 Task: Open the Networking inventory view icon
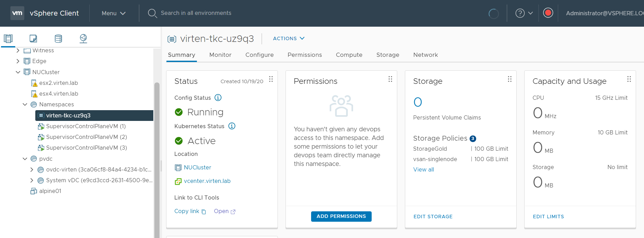[83, 38]
